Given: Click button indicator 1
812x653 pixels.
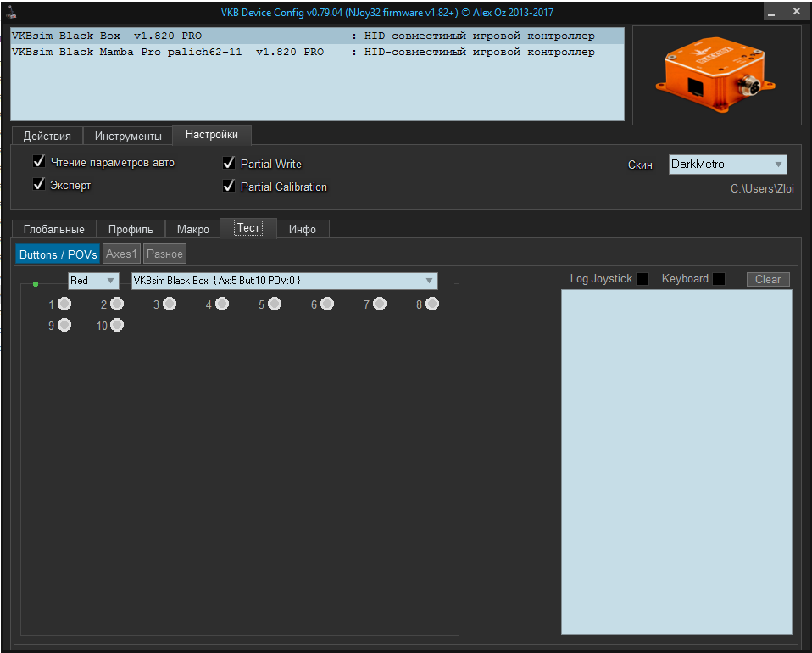Looking at the screenshot, I should click(x=64, y=304).
